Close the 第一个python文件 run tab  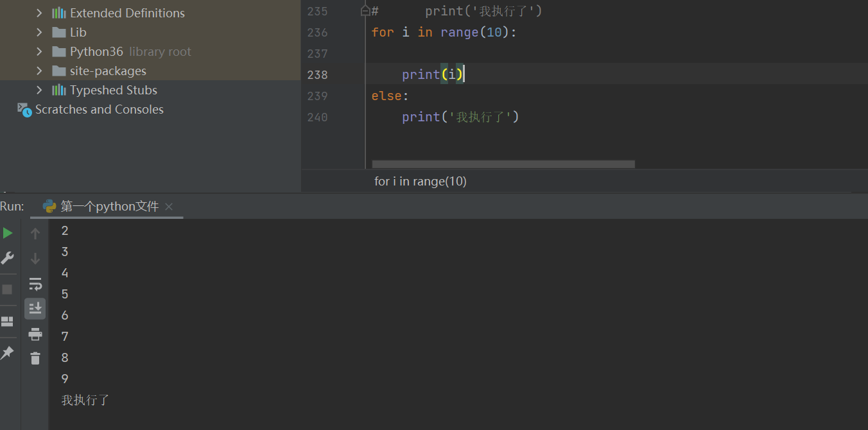(x=169, y=207)
